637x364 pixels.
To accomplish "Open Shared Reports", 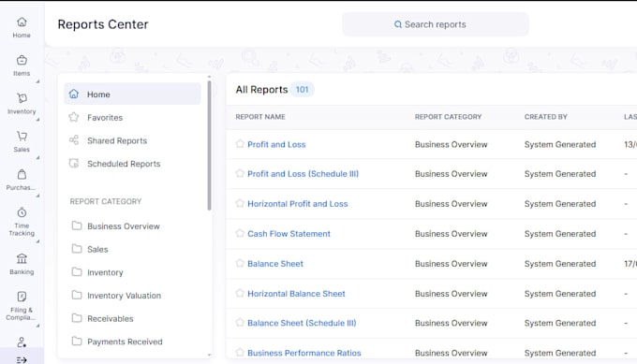I will 117,140.
